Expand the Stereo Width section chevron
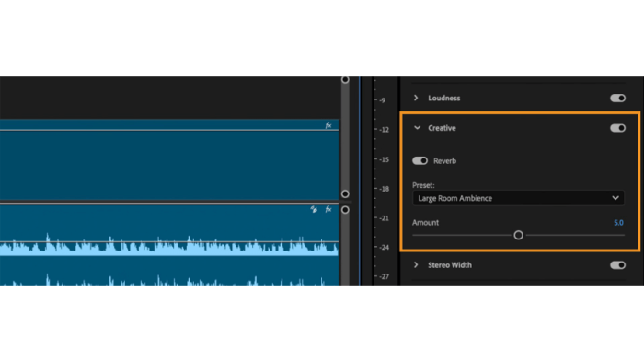The width and height of the screenshot is (644, 362). 416,265
